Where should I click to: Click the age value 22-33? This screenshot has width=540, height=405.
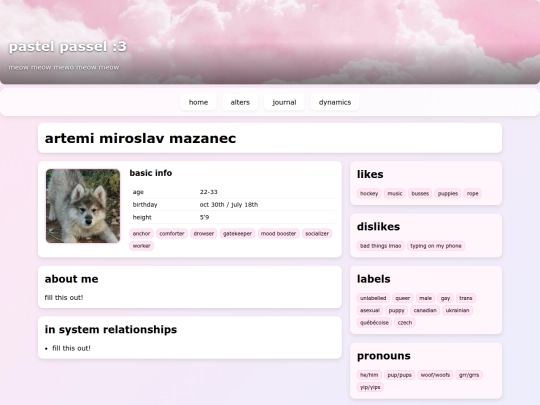(x=208, y=192)
